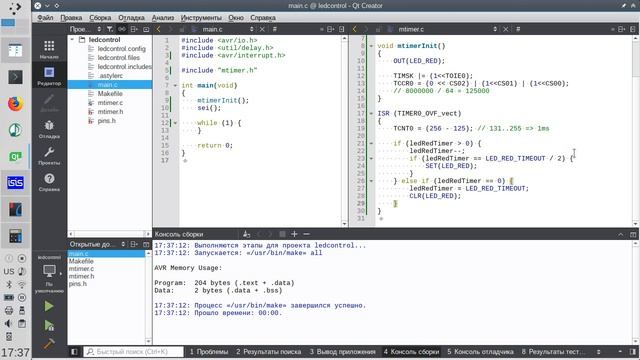
Task: Click the mtimer.c editor vertical scrollbar
Action: click(636, 130)
